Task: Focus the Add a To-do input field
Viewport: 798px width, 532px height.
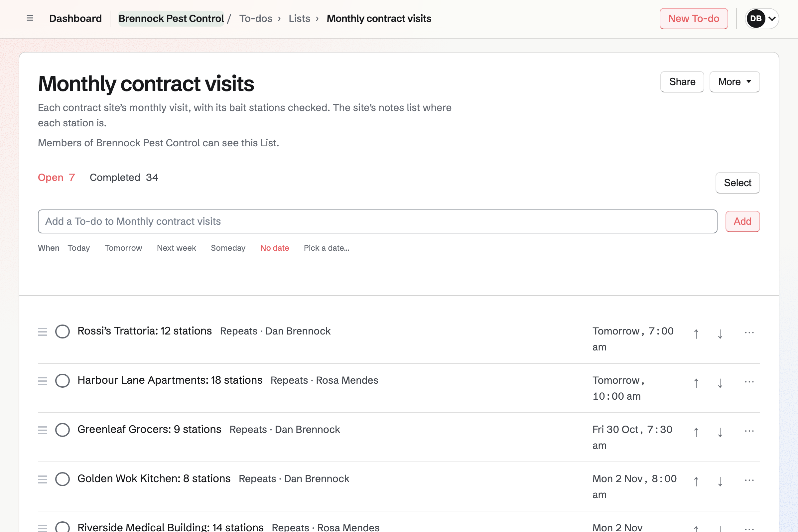Action: tap(377, 221)
